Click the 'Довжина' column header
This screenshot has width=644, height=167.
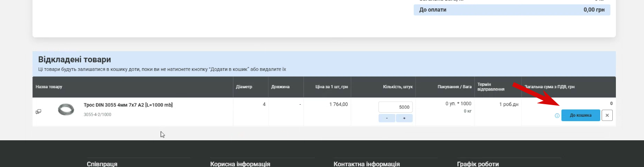click(280, 87)
